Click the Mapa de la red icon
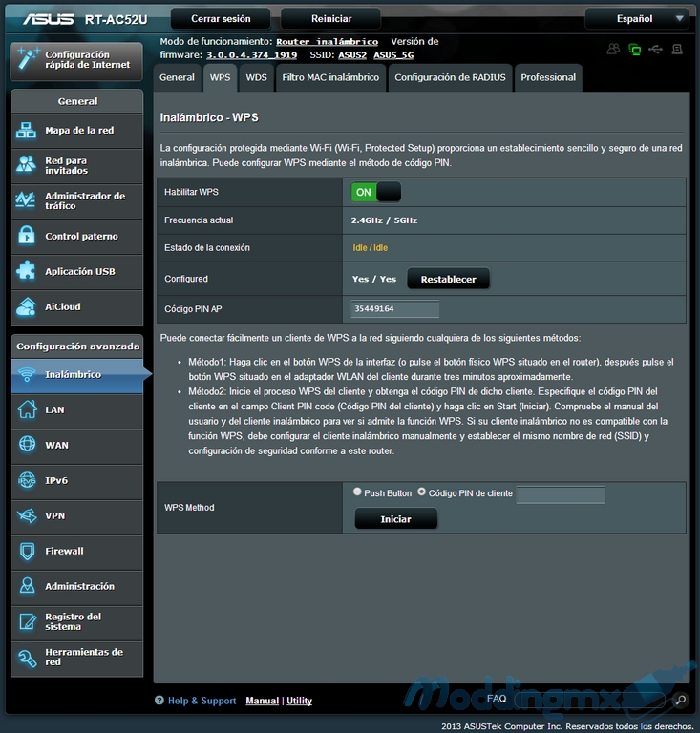The width and height of the screenshot is (700, 733). [26, 131]
